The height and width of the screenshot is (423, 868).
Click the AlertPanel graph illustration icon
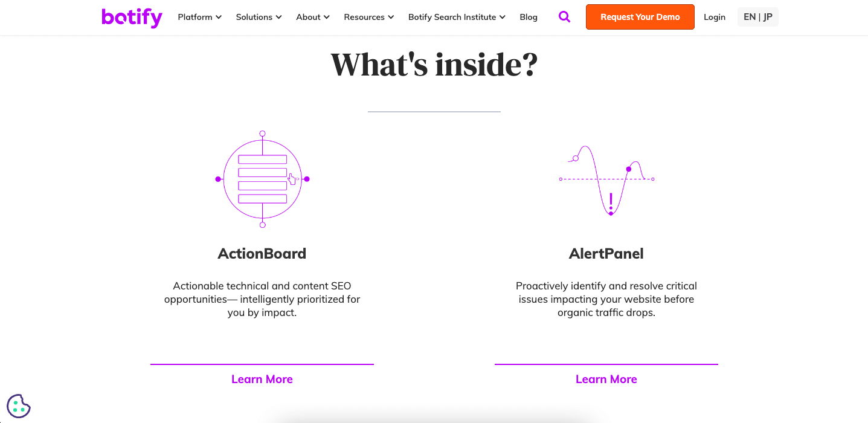tap(606, 179)
